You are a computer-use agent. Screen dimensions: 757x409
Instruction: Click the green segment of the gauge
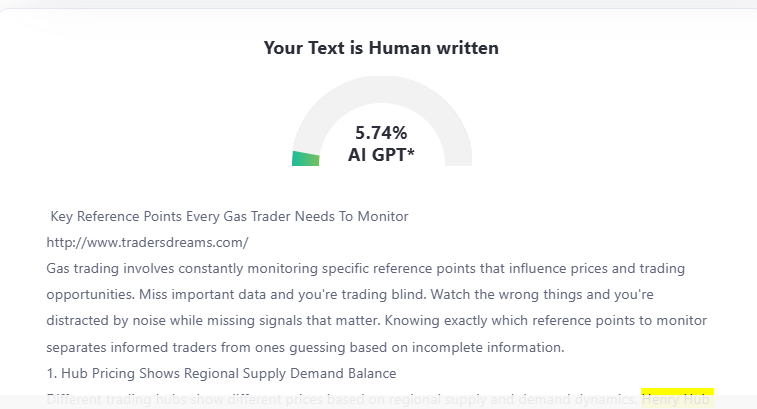pos(305,158)
